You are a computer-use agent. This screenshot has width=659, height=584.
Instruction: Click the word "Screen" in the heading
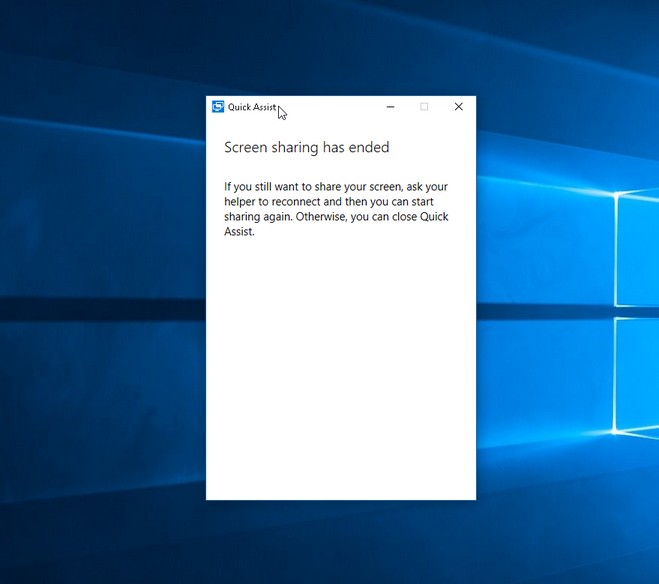(x=244, y=147)
